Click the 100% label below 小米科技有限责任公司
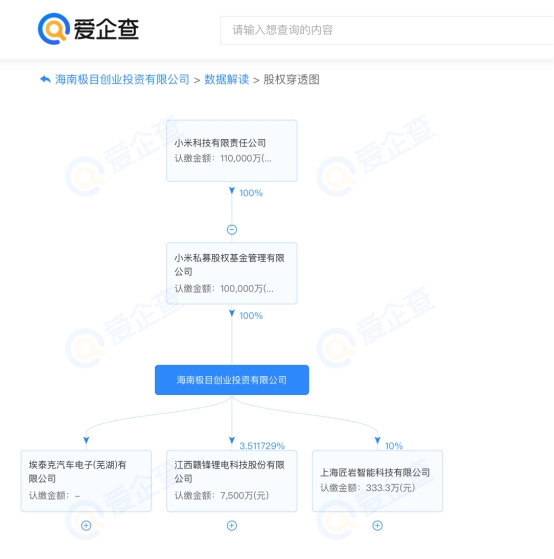The width and height of the screenshot is (554, 559). pos(251,193)
